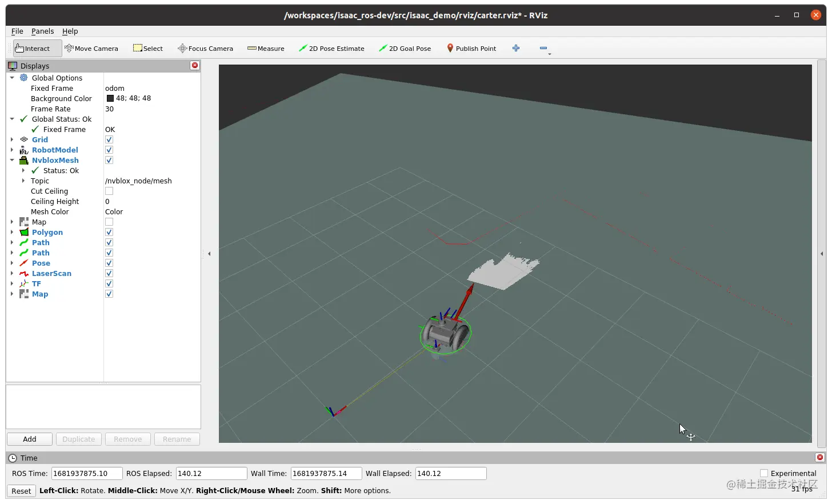
Task: Open the Panels menu
Action: coord(42,31)
